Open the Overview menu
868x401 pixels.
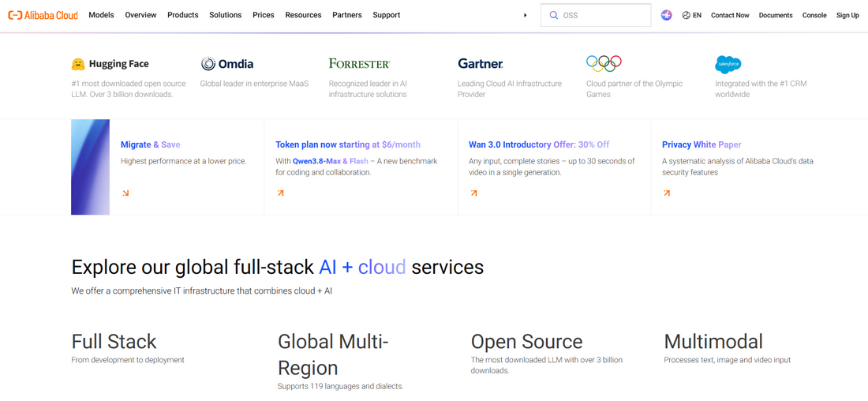(140, 15)
